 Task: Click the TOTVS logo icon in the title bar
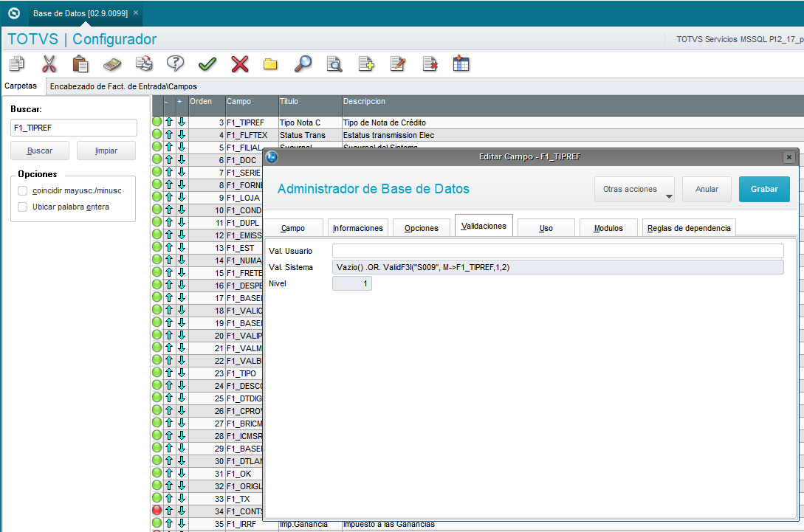14,13
